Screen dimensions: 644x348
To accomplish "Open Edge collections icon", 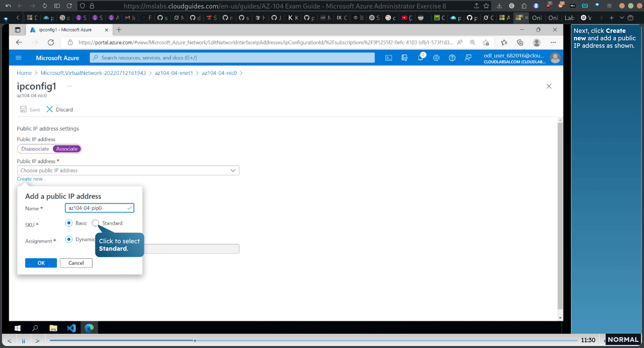I will 520,42.
